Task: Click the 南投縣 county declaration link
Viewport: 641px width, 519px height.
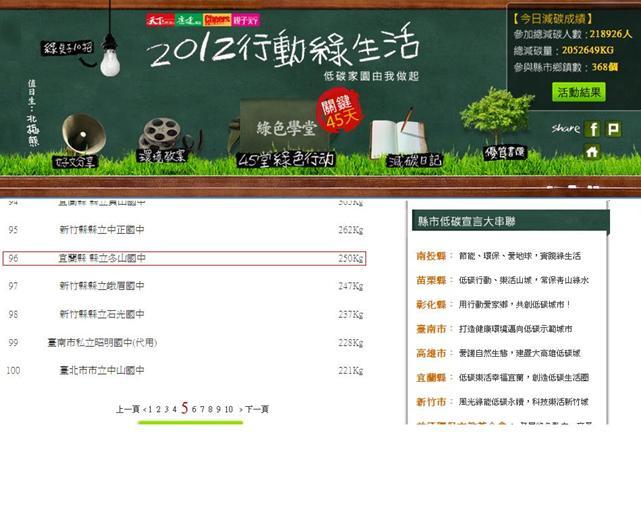Action: pos(432,256)
